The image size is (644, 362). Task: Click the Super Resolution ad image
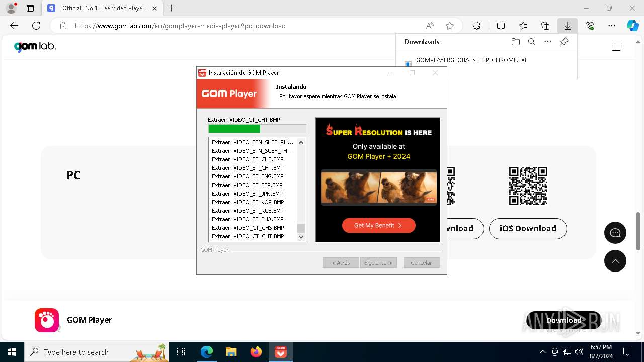point(377,179)
